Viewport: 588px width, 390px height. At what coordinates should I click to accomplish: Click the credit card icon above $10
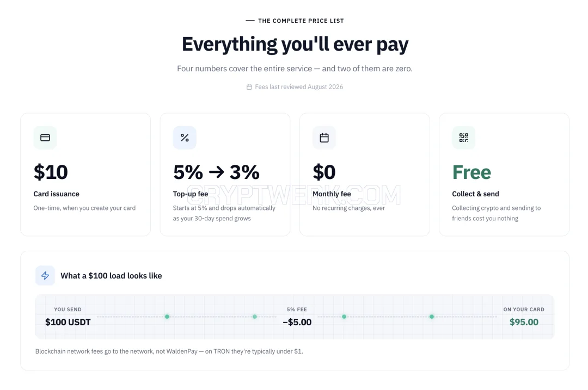pos(45,138)
